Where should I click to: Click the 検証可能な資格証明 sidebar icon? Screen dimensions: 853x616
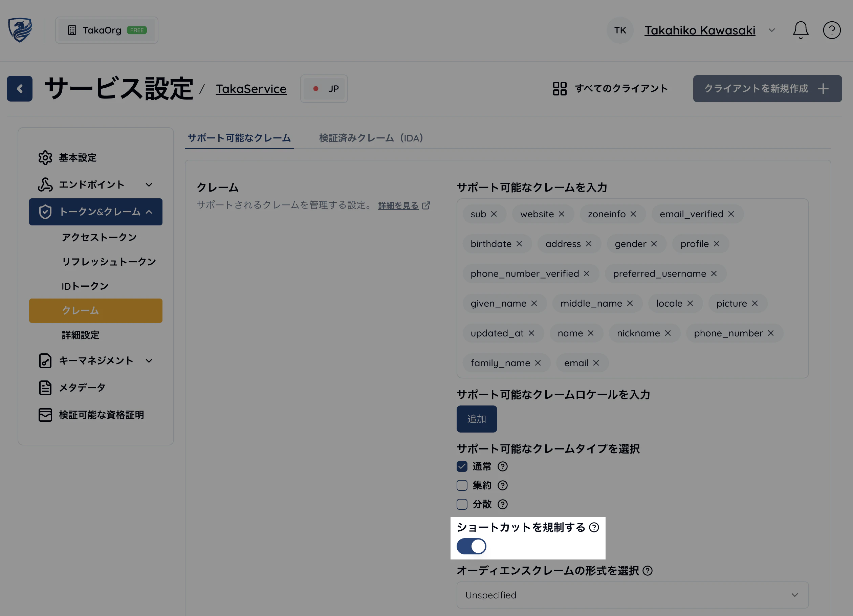tap(45, 415)
